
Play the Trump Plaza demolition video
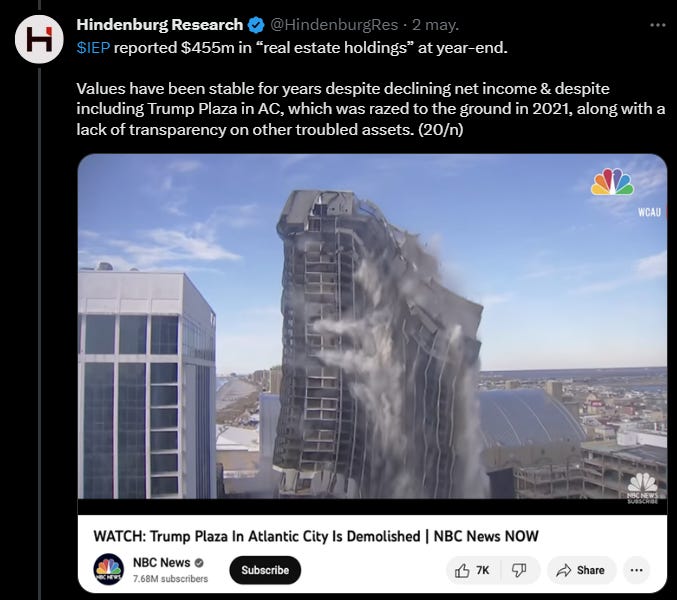point(372,326)
